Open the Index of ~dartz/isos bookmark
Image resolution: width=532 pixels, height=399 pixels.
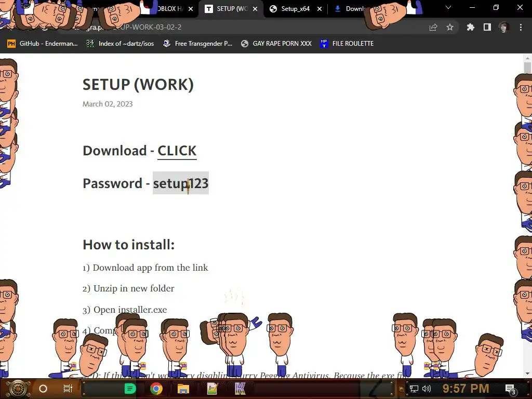coord(120,44)
